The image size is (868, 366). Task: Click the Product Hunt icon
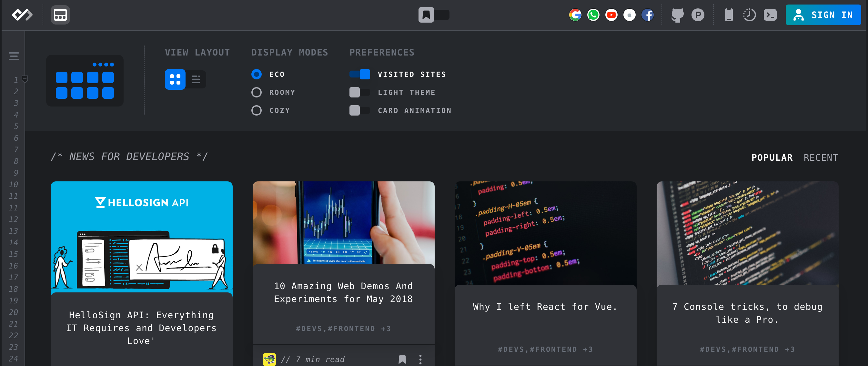click(x=698, y=15)
